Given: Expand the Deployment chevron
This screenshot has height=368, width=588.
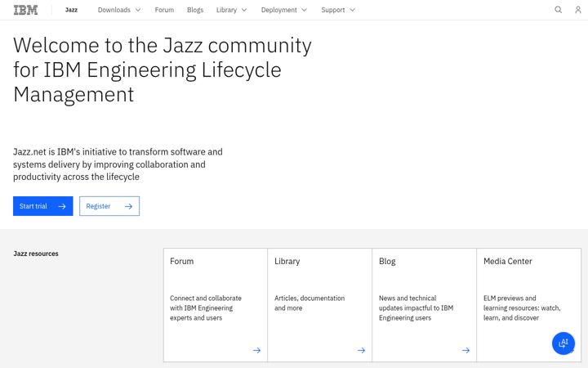Looking at the screenshot, I should [x=304, y=10].
